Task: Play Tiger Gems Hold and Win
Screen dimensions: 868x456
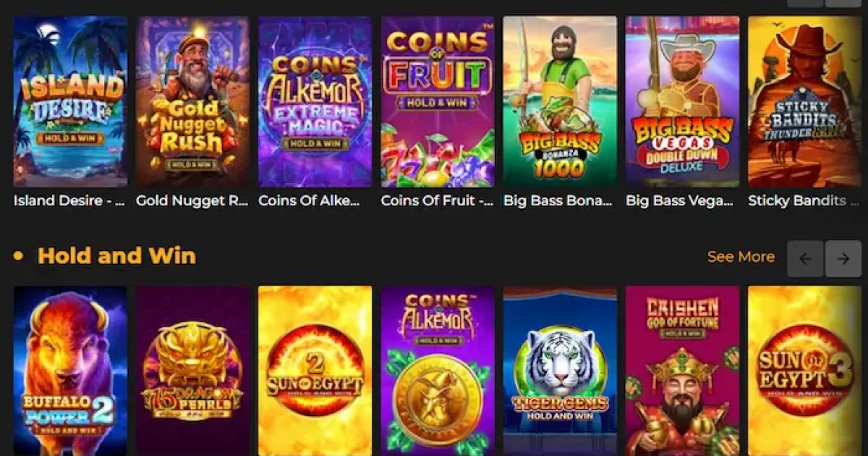Action: pos(560,369)
